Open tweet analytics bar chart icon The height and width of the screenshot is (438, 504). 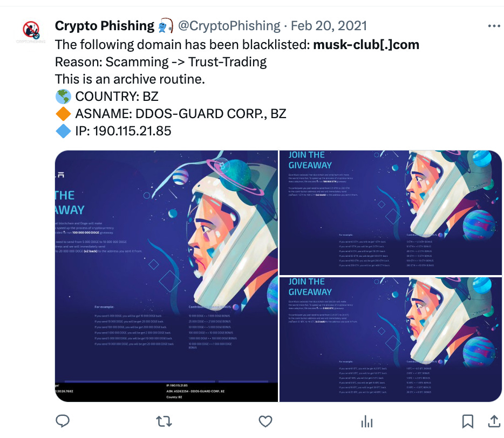367,421
